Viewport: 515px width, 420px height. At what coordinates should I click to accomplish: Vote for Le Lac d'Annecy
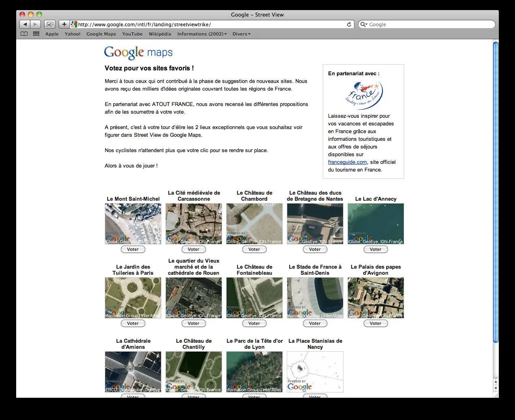click(375, 249)
